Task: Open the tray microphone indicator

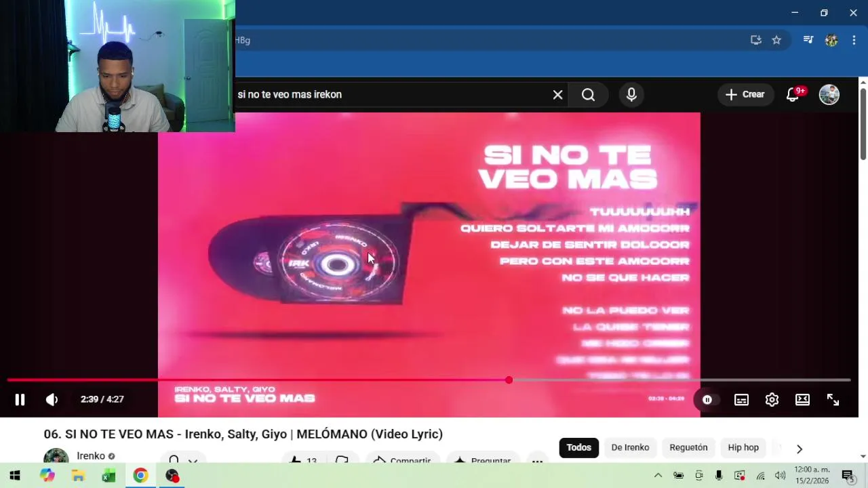Action: coord(719,476)
